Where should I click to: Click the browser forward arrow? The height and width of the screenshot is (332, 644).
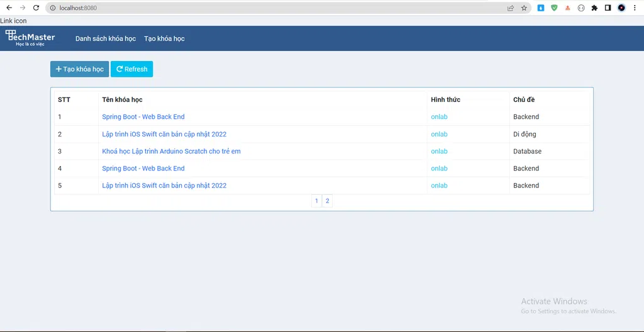[23, 8]
